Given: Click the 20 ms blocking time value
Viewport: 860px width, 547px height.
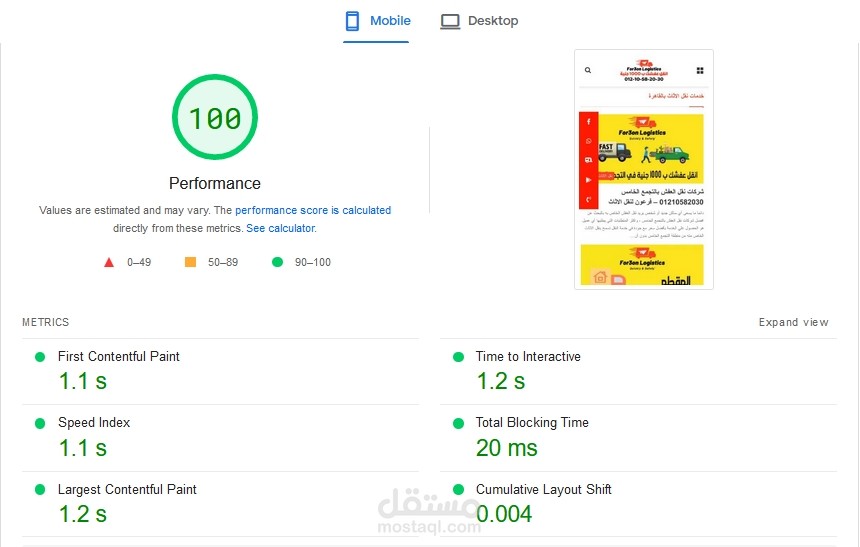Looking at the screenshot, I should pyautogui.click(x=507, y=448).
